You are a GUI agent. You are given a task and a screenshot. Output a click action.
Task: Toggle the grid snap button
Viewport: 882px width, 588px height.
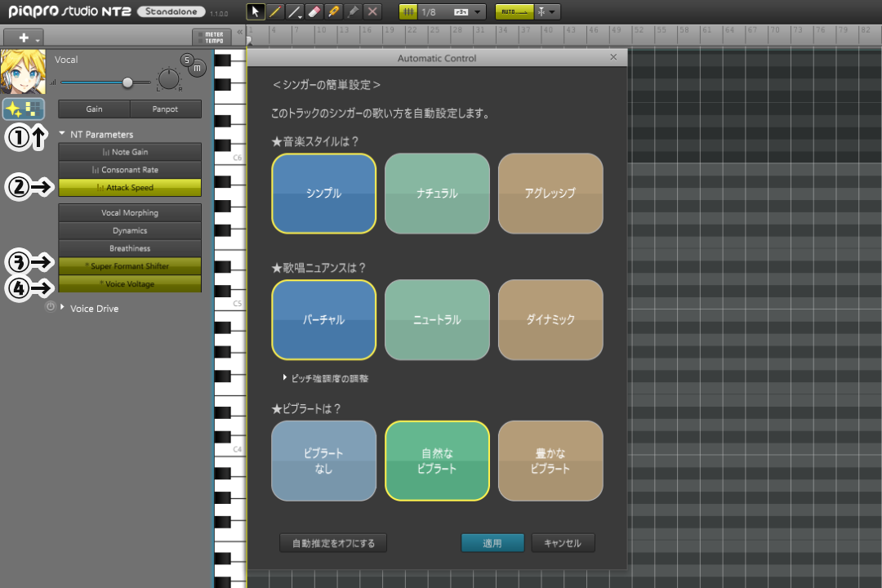tap(409, 12)
